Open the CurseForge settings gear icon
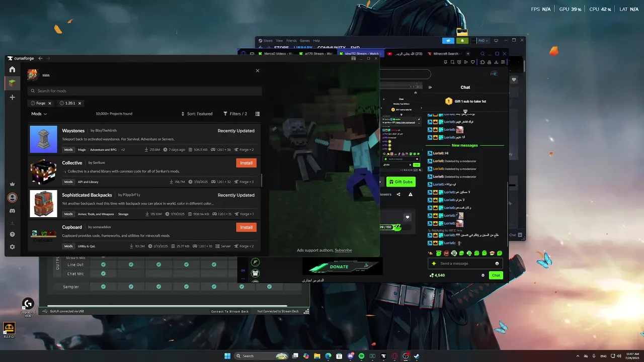Image resolution: width=644 pixels, height=362 pixels. click(x=12, y=247)
